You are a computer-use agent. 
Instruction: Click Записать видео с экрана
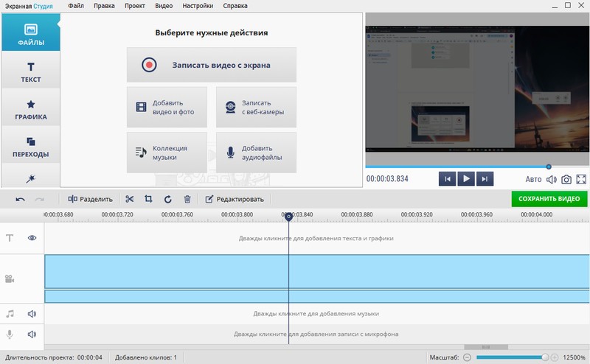pos(212,65)
